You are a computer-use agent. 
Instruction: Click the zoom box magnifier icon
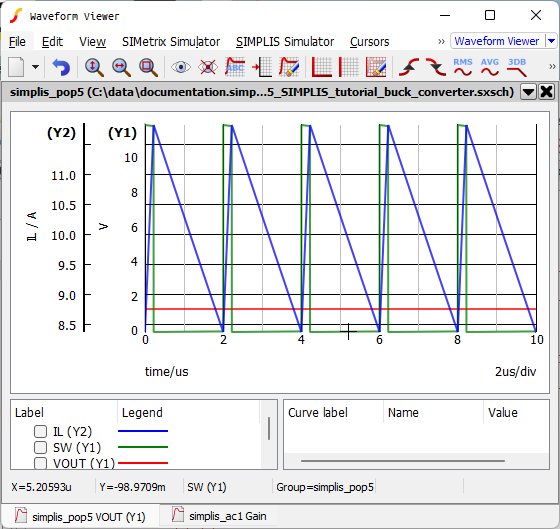click(148, 67)
